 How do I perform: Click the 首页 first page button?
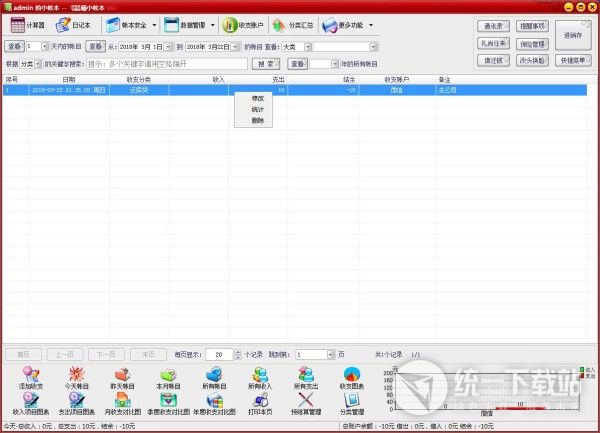(23, 355)
